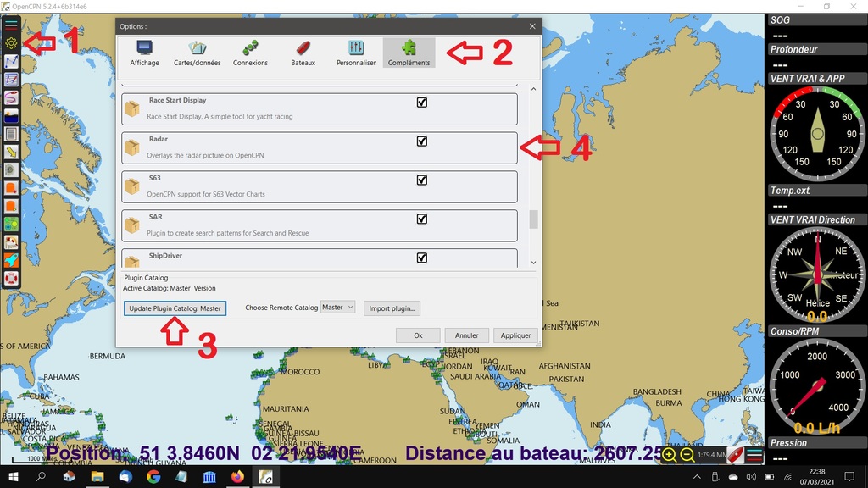Switch to the Cartes/données tab
This screenshot has width=868, height=488.
(x=197, y=53)
